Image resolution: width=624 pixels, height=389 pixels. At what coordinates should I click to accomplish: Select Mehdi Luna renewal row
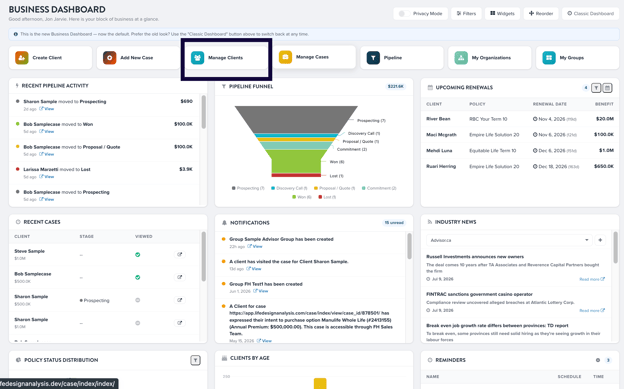[520, 151]
